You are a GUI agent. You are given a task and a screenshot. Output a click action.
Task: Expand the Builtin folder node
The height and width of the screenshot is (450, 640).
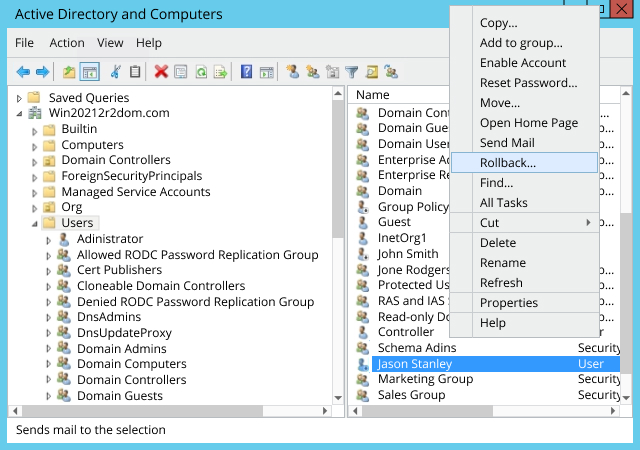[x=34, y=131]
